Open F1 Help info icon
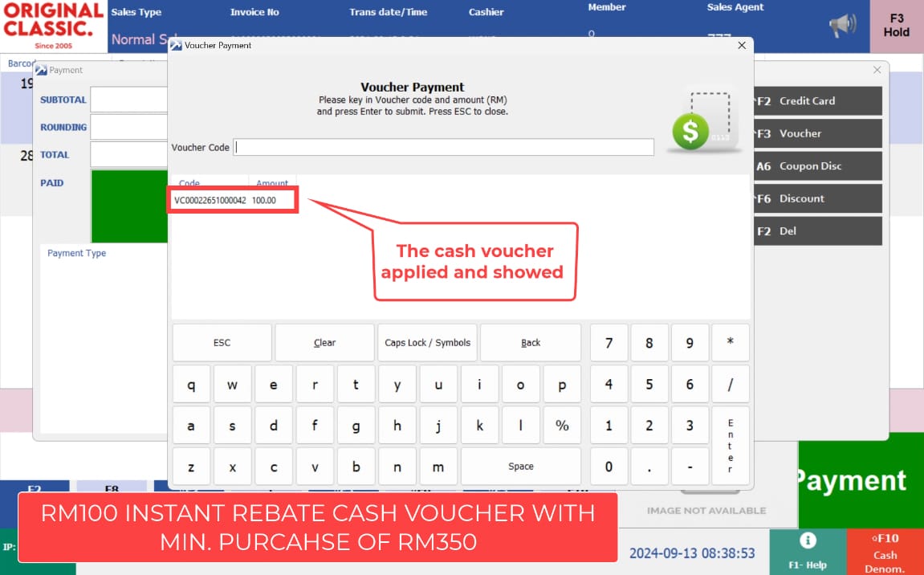 (808, 540)
